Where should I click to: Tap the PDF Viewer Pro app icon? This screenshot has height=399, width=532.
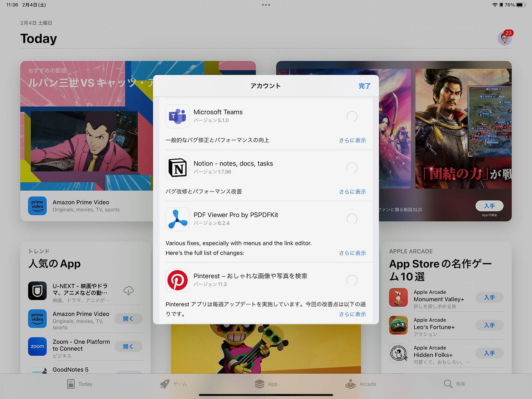[x=178, y=219]
